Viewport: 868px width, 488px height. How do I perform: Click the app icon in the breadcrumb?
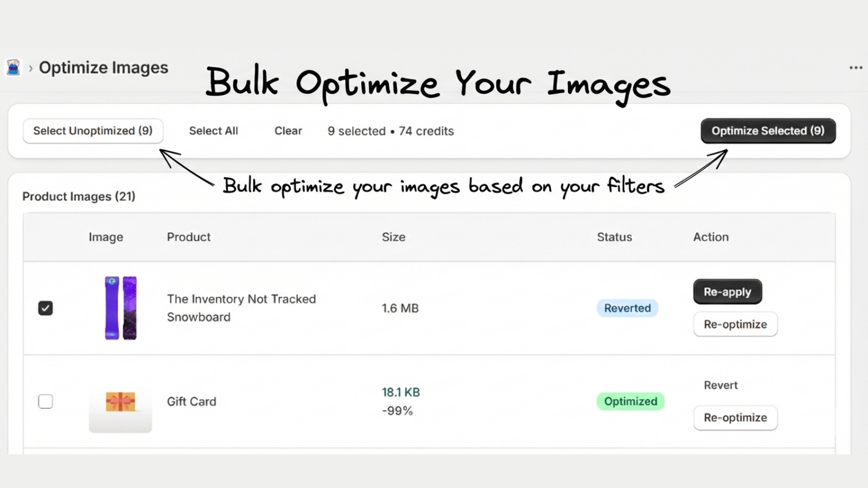click(x=12, y=67)
